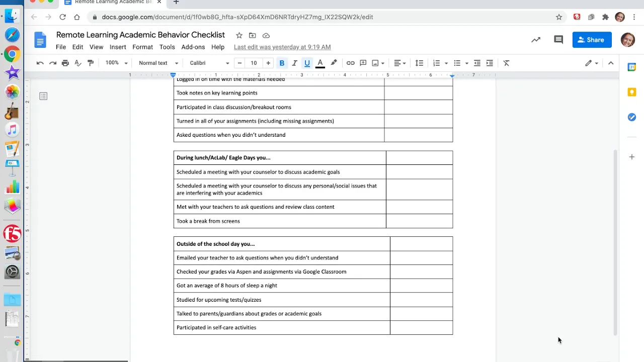
Task: Open the Edit menu
Action: (x=77, y=47)
